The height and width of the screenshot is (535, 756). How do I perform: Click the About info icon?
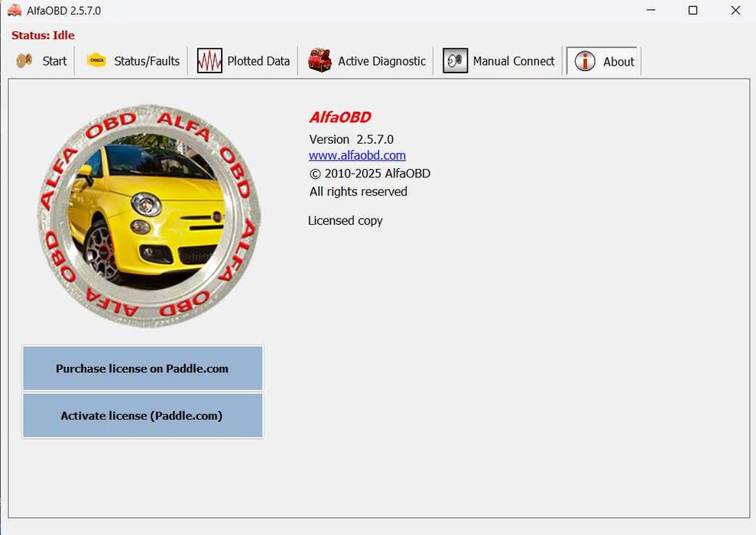click(x=585, y=61)
